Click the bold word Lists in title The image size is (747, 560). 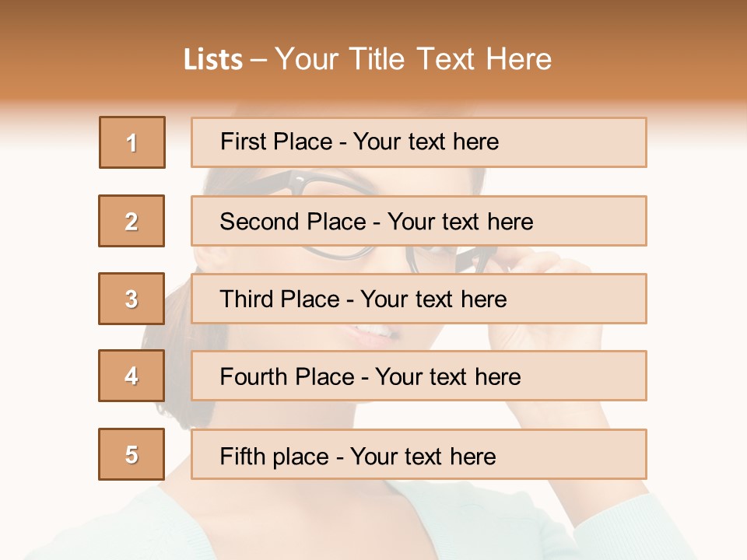pyautogui.click(x=213, y=59)
